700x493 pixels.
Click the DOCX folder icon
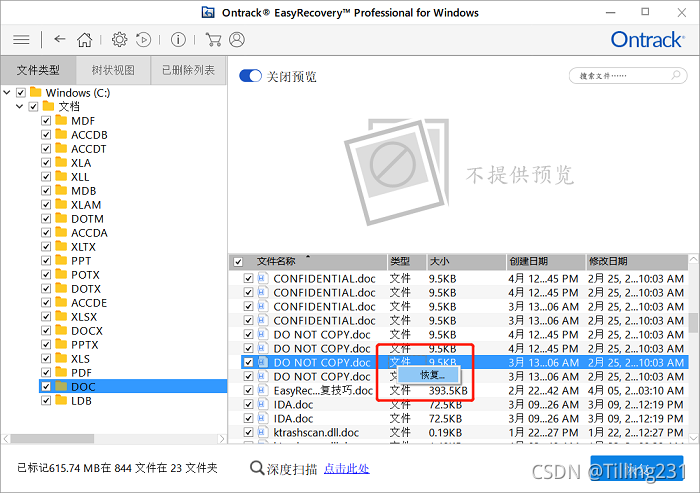61,330
